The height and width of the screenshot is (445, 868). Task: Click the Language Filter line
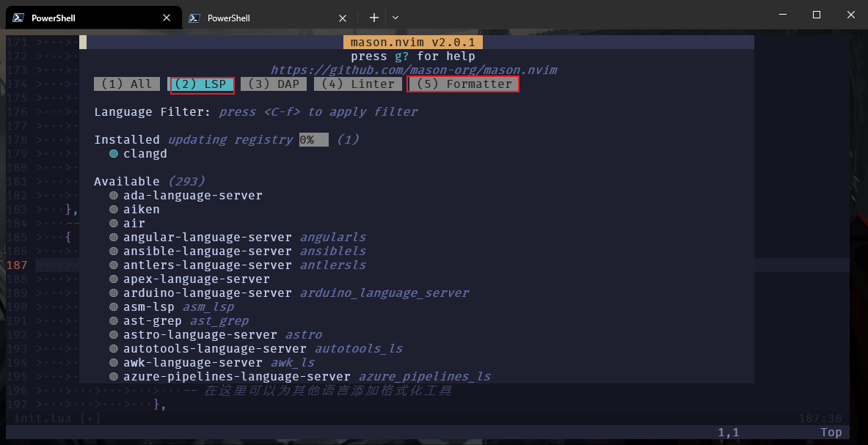pyautogui.click(x=255, y=112)
